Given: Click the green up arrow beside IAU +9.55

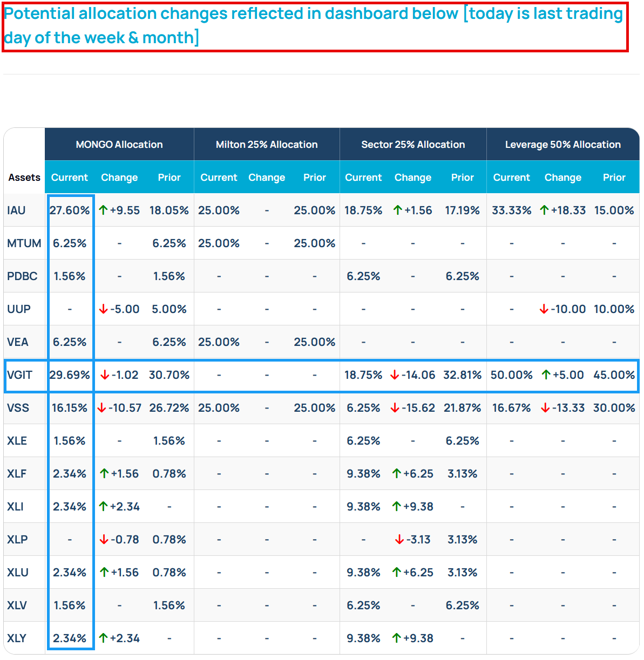Looking at the screenshot, I should point(103,210).
